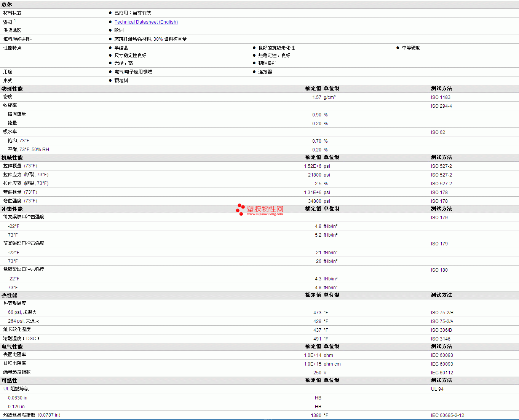Select the 中等硬度 feature
Image resolution: width=519 pixels, height=420 pixels.
coord(411,48)
